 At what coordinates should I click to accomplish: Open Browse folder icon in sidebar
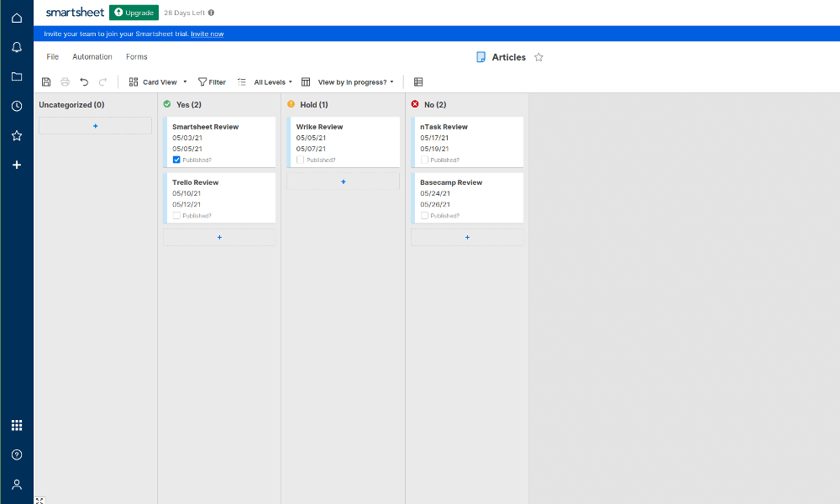click(x=17, y=76)
